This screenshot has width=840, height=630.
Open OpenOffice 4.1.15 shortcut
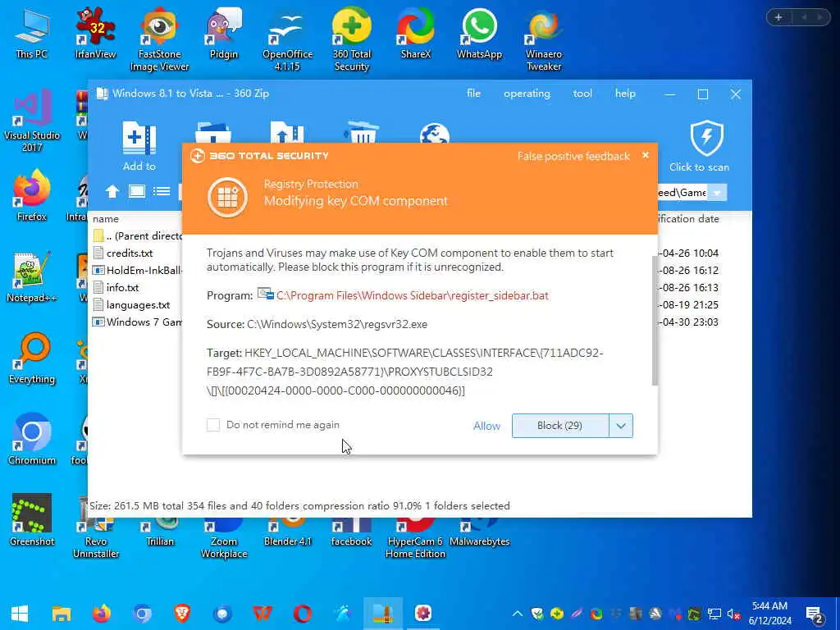coord(288,39)
